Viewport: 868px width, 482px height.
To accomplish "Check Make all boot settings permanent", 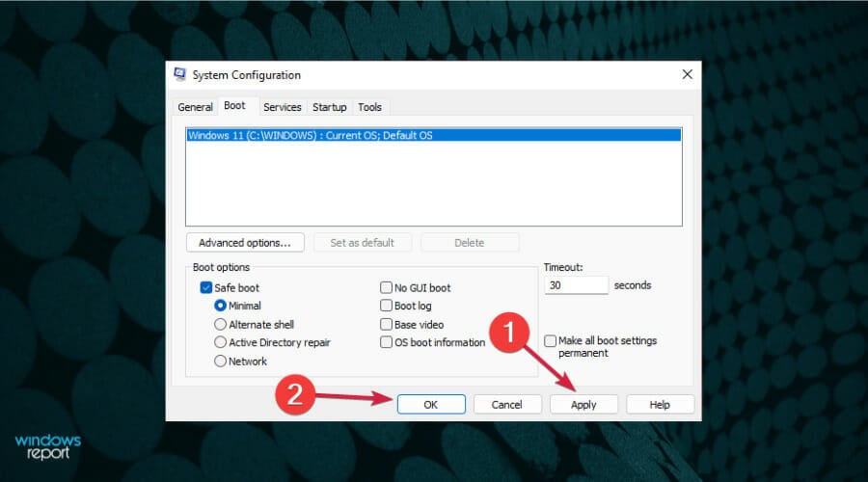I will coord(551,341).
